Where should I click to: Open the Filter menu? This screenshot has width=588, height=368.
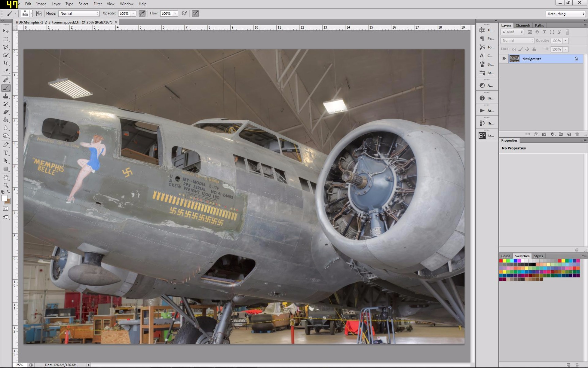pos(97,4)
